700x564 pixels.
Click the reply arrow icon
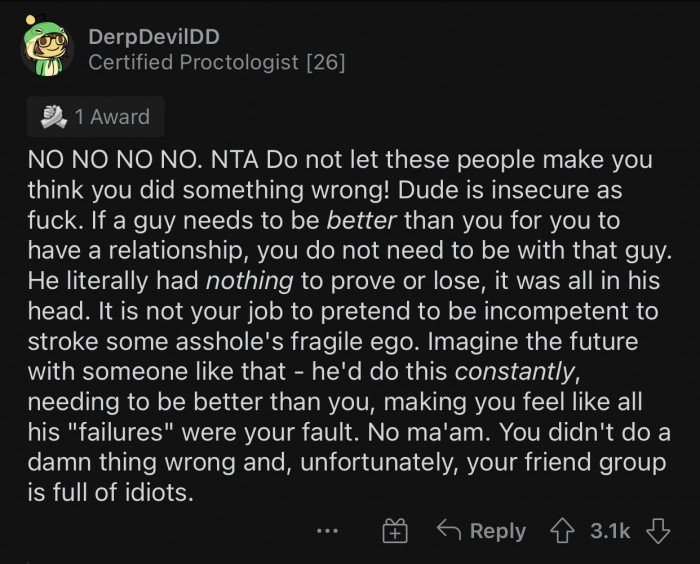[449, 531]
